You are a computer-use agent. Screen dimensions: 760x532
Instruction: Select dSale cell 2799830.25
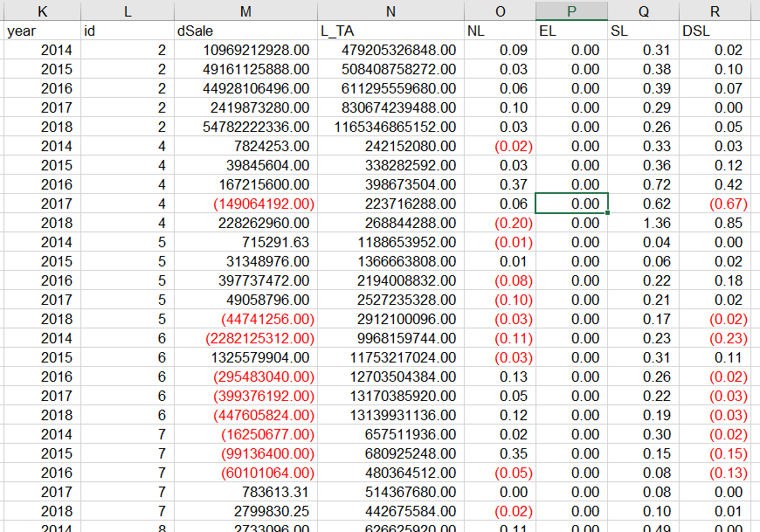pos(245,511)
